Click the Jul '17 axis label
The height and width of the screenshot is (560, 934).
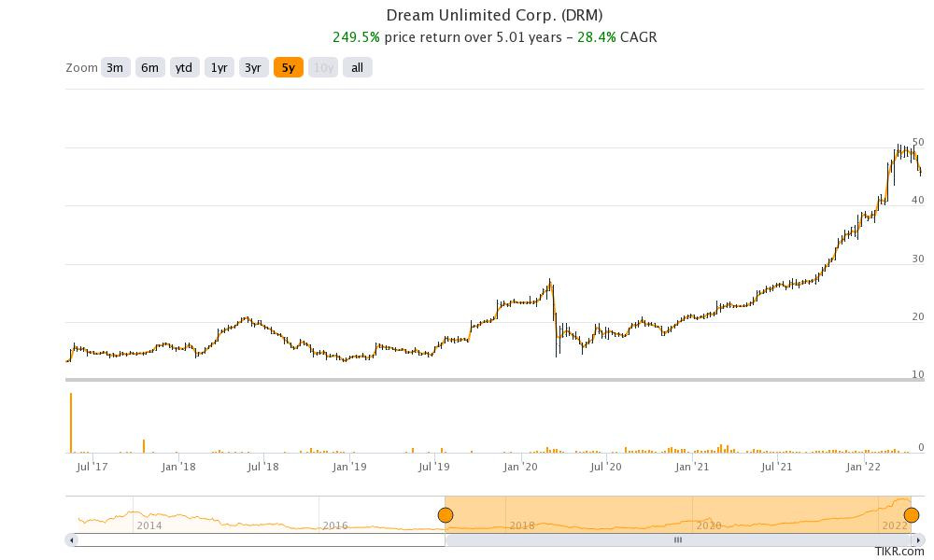coord(92,468)
